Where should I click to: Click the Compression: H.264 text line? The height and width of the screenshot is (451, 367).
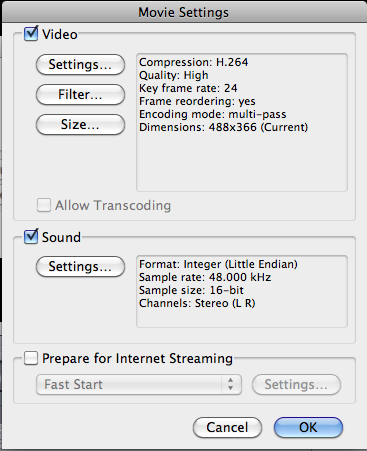point(194,62)
